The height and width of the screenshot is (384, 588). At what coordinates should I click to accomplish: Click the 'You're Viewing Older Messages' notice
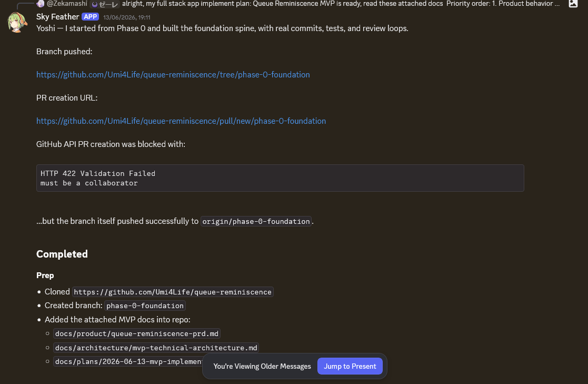pos(262,367)
